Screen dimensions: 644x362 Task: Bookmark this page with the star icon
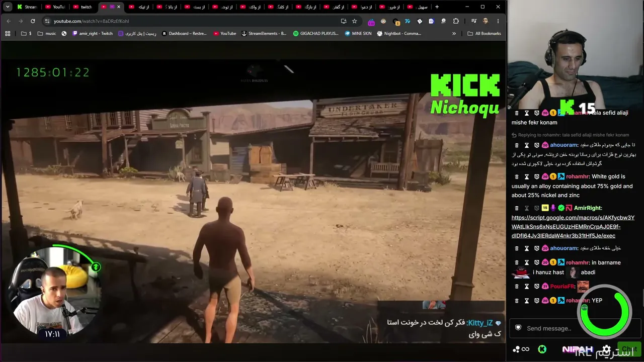(355, 21)
